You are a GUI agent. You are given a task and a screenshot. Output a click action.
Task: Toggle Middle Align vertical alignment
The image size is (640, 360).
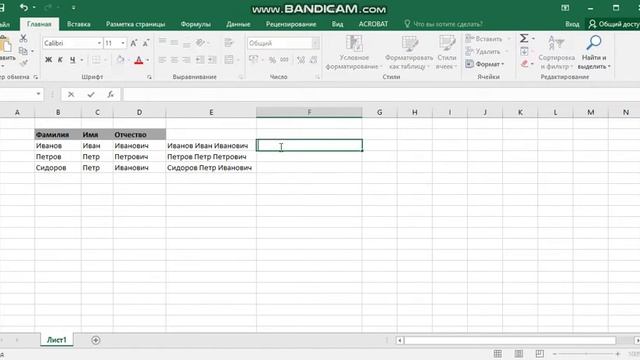click(x=174, y=42)
